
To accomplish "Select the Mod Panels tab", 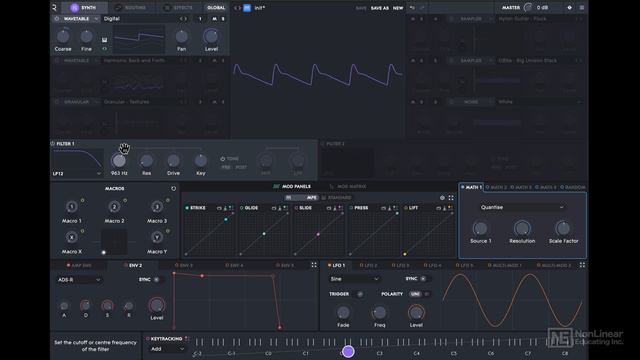I will (x=292, y=187).
